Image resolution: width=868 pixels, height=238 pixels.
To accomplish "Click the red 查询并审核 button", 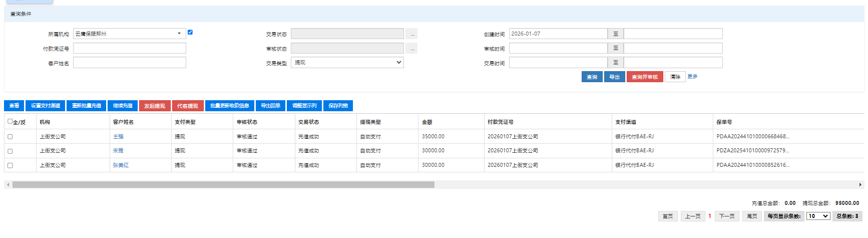I will pos(645,77).
